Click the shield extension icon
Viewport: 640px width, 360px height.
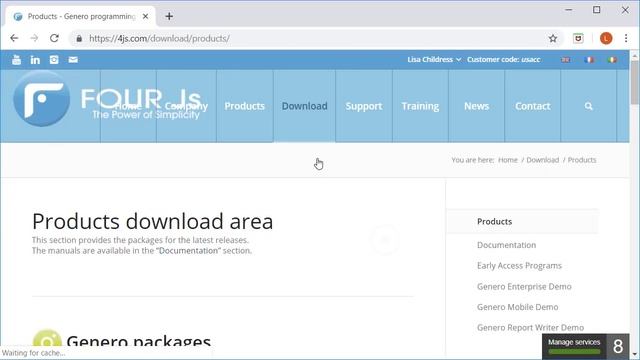click(x=578, y=38)
